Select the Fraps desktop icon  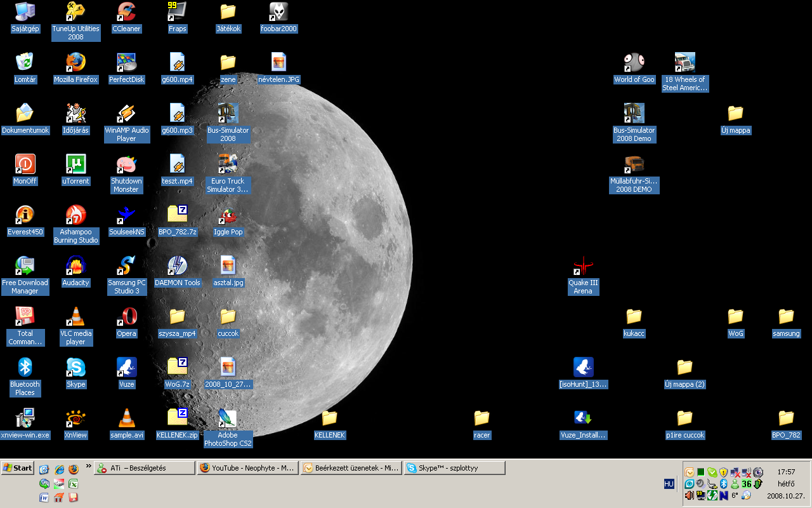[177, 18]
